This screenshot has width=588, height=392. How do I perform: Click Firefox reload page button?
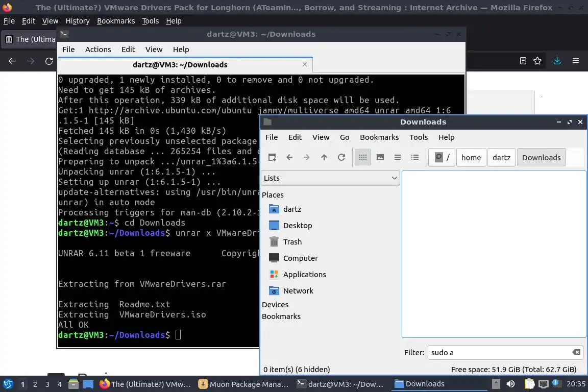tap(49, 61)
